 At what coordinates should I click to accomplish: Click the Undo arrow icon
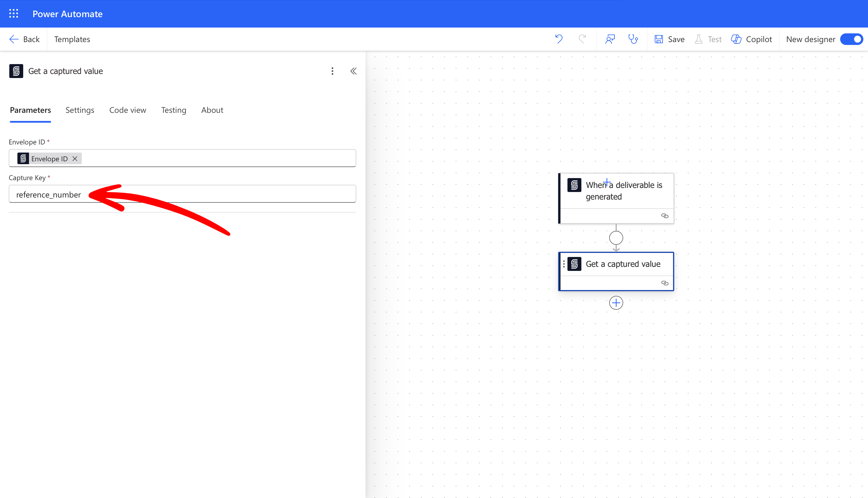559,39
